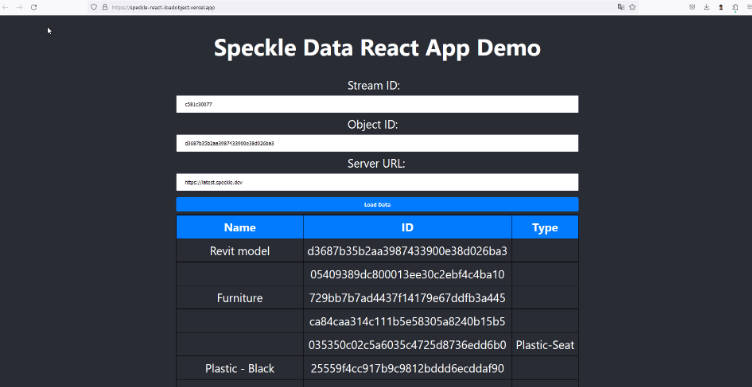Click ID 25559f4cc917b9c9812bddd6ecddaf90
Image resolution: width=752 pixels, height=387 pixels.
(x=407, y=368)
